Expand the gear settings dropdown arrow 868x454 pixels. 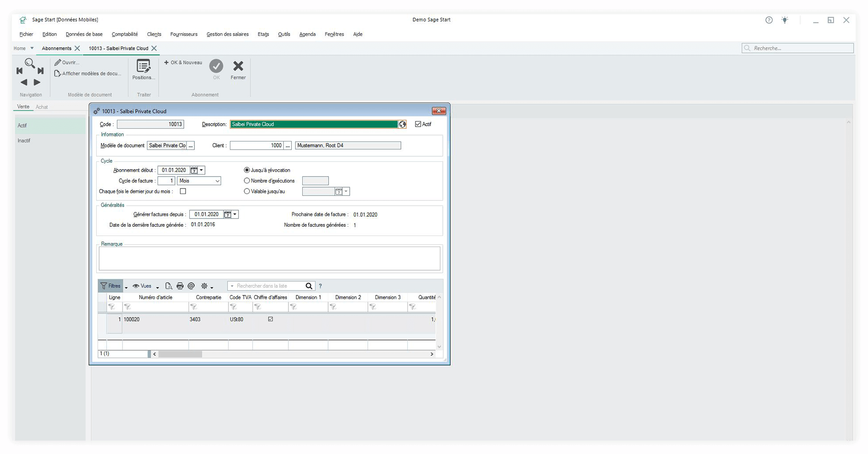pos(212,287)
